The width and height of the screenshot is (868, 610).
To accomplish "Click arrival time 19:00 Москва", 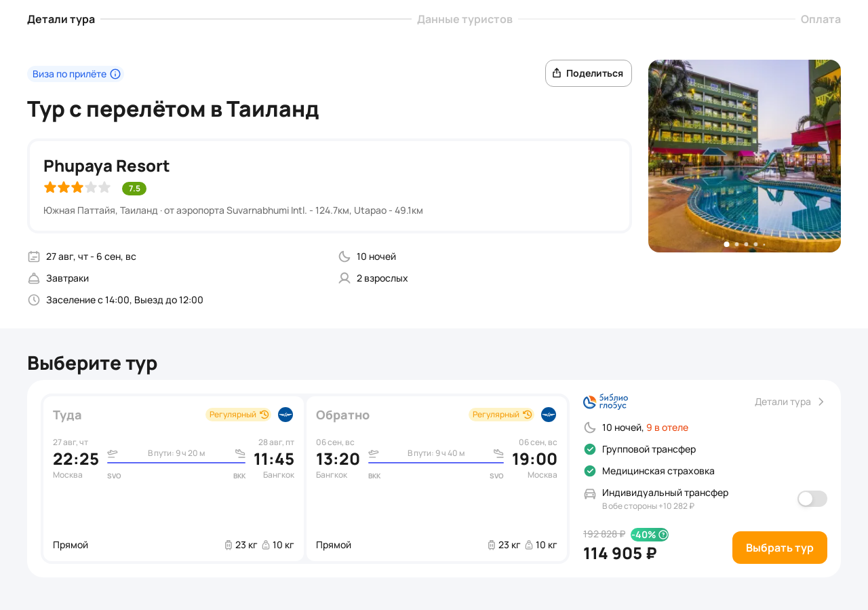I will coord(534,459).
